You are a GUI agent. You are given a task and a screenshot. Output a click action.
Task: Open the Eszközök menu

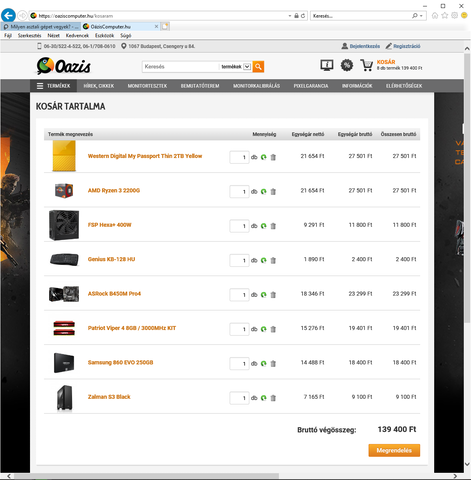coord(104,35)
